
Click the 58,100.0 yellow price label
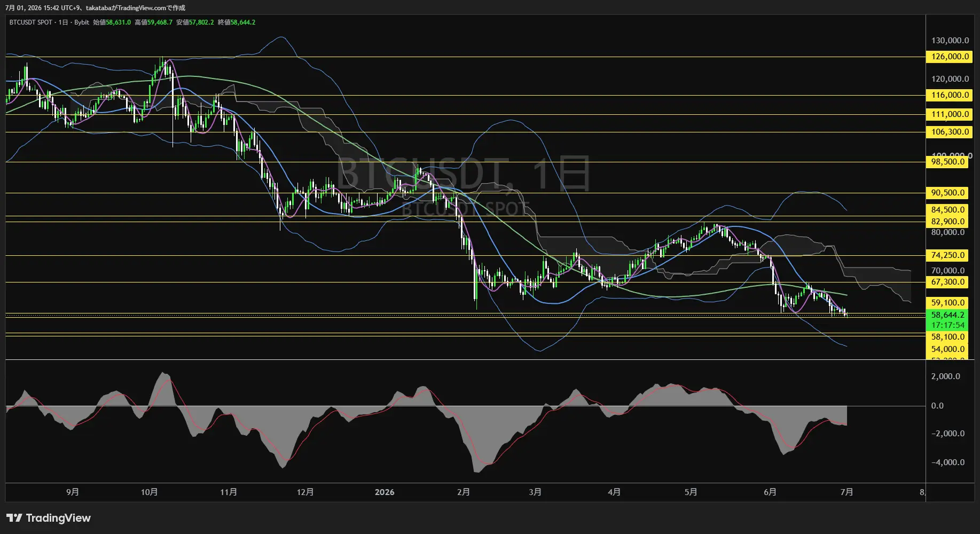tap(947, 337)
